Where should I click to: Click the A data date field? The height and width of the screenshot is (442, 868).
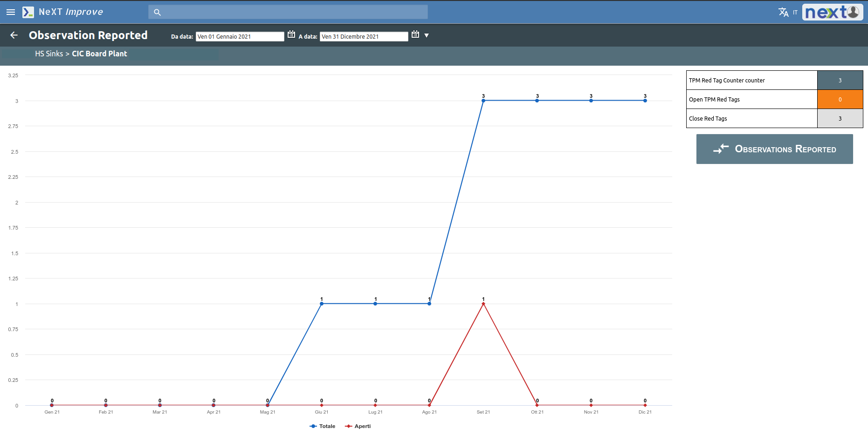pyautogui.click(x=364, y=36)
